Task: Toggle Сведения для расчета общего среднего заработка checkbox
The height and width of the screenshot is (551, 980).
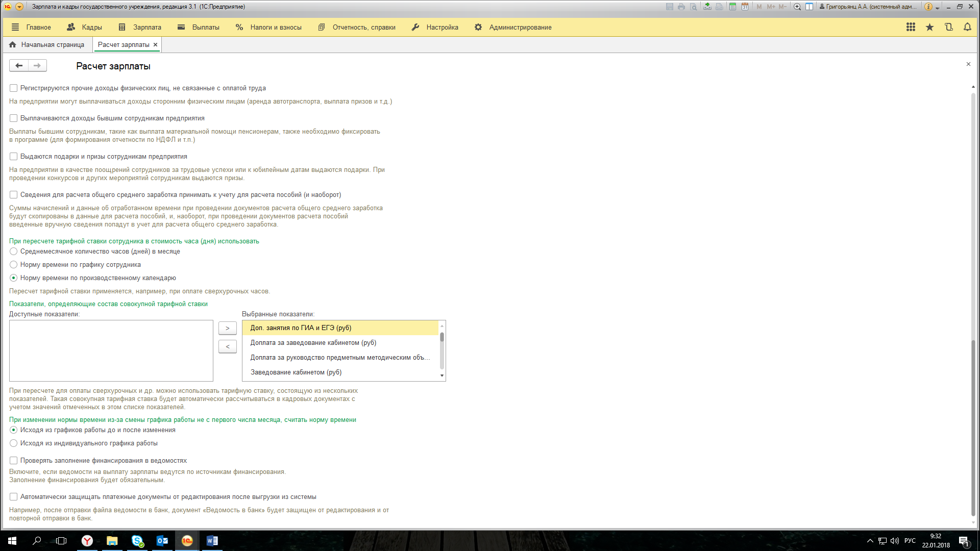Action: 14,195
